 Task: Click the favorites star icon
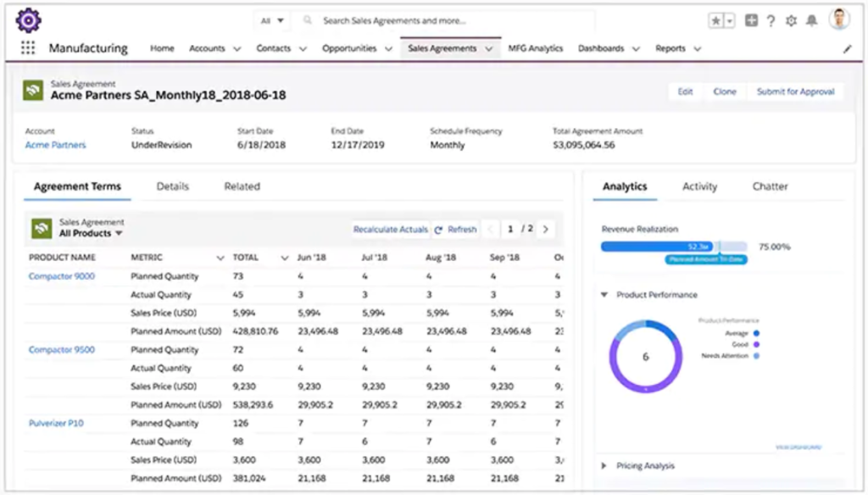point(716,21)
